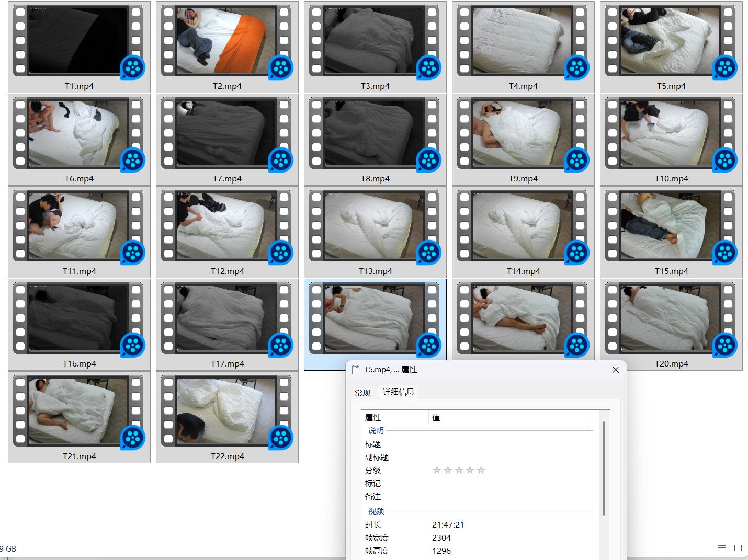Switch to details list view icon
This screenshot has height=560, width=748.
pos(722,548)
